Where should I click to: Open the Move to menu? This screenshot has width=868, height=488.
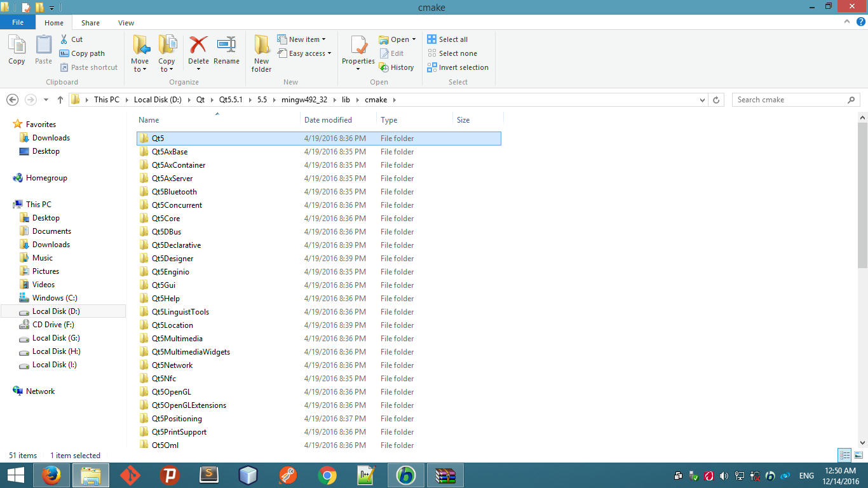tap(140, 53)
